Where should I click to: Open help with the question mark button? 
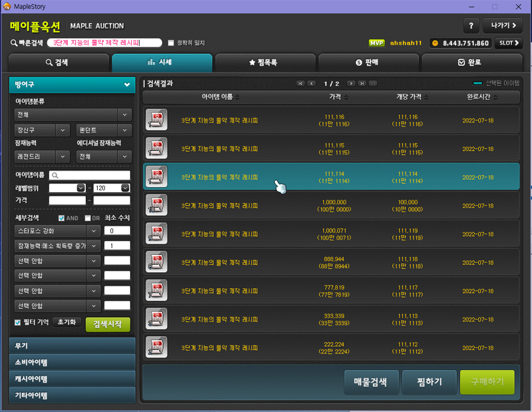[471, 25]
